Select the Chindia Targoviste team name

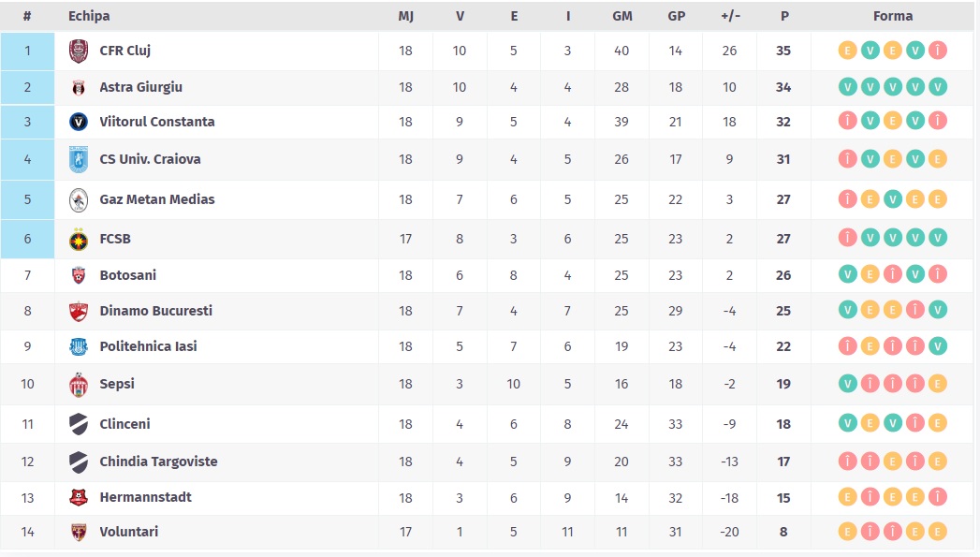158,462
